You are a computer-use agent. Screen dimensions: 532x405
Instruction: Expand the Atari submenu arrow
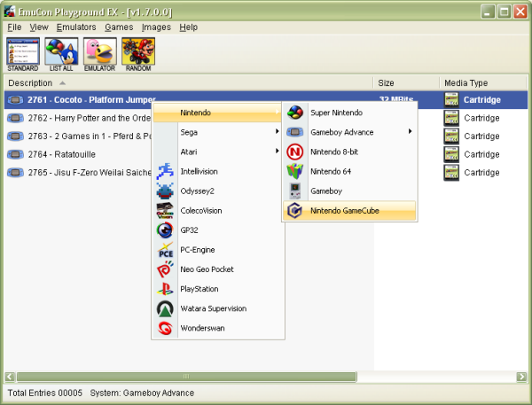click(x=278, y=151)
